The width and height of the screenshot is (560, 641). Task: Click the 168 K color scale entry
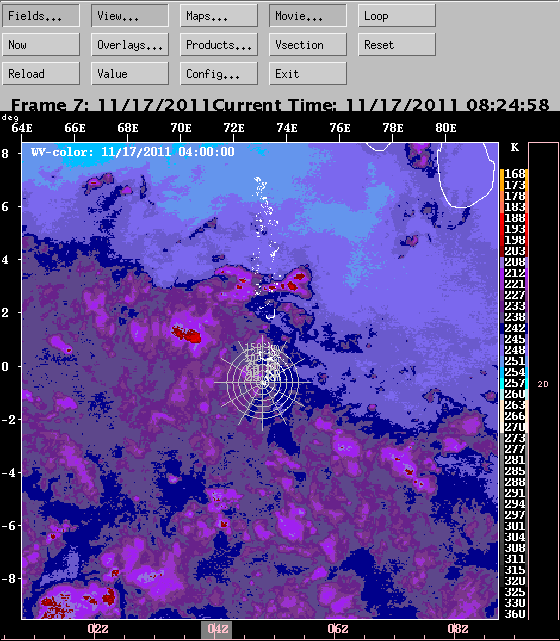pos(514,174)
